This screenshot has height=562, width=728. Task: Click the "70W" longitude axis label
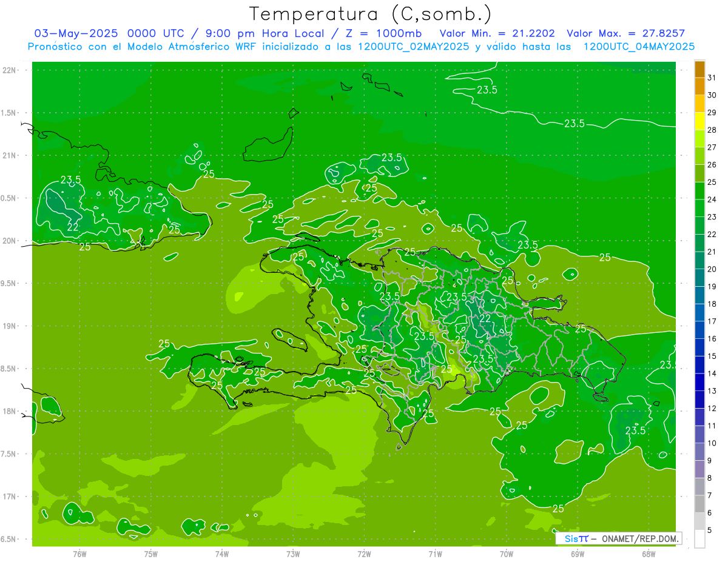point(506,554)
